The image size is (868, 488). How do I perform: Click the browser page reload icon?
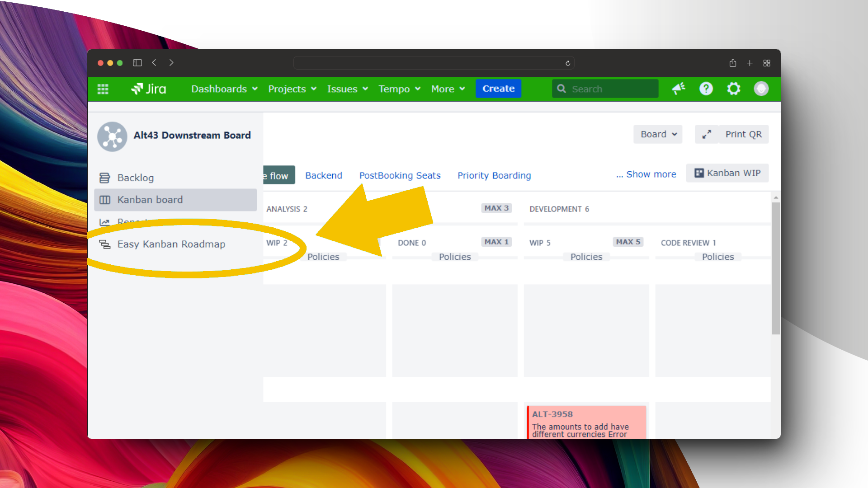tap(568, 63)
